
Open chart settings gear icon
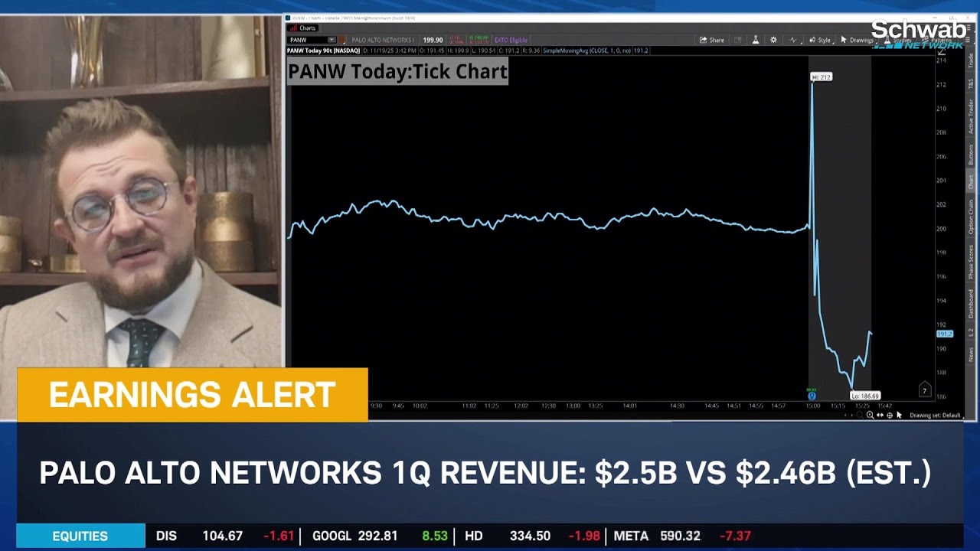(773, 40)
